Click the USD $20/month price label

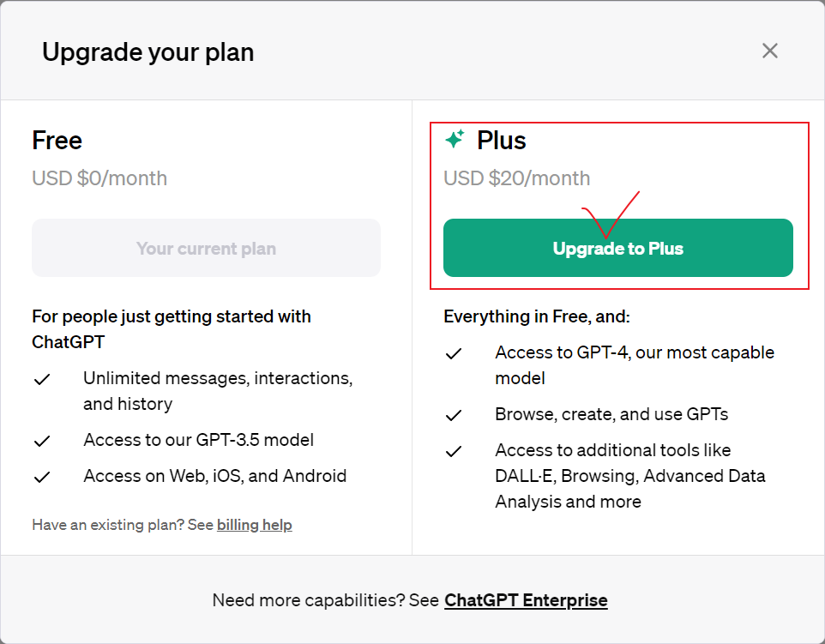tap(516, 178)
